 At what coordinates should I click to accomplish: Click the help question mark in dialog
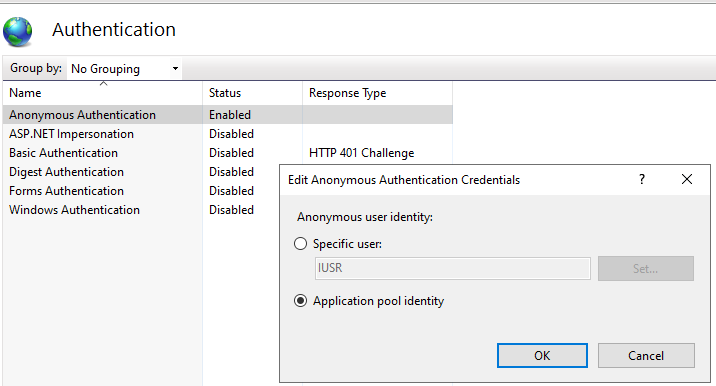642,179
